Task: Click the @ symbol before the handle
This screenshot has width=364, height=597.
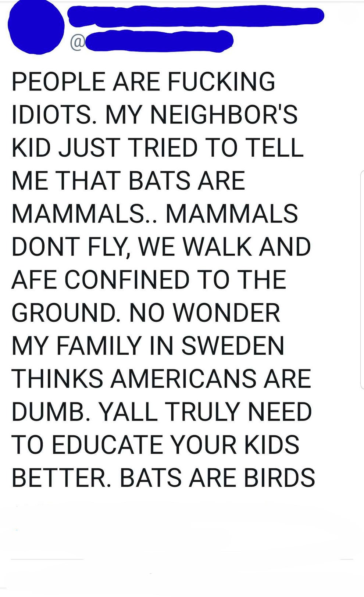Action: pos(77,43)
